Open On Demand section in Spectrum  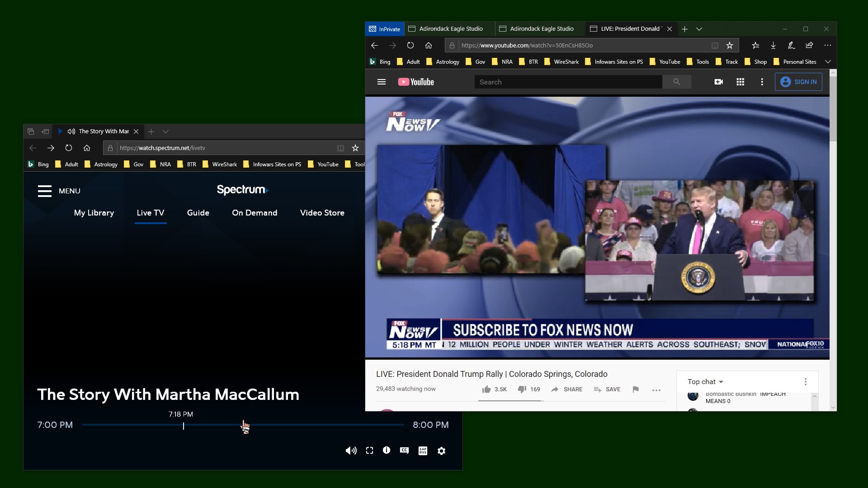pyautogui.click(x=255, y=213)
